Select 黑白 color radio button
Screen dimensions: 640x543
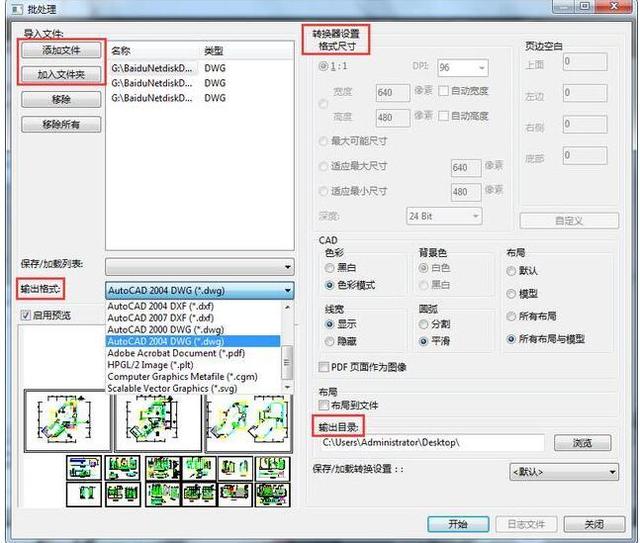click(329, 268)
